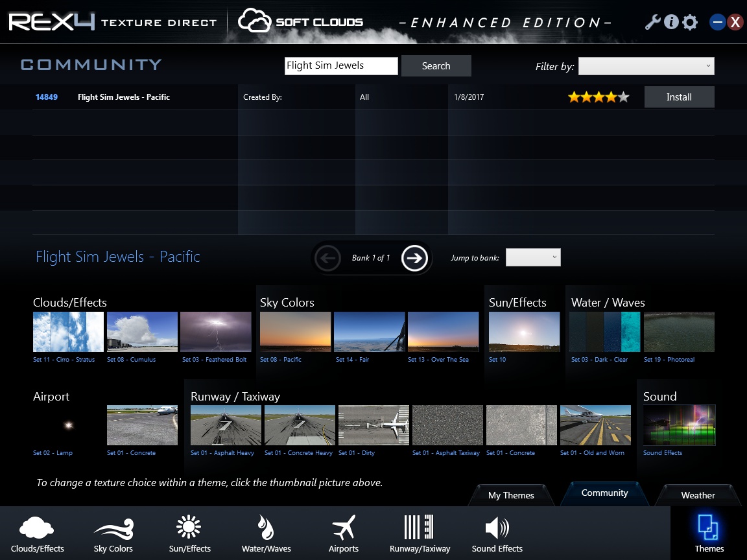Select Set 11 - Cirro - Stratus thumbnail

click(68, 332)
